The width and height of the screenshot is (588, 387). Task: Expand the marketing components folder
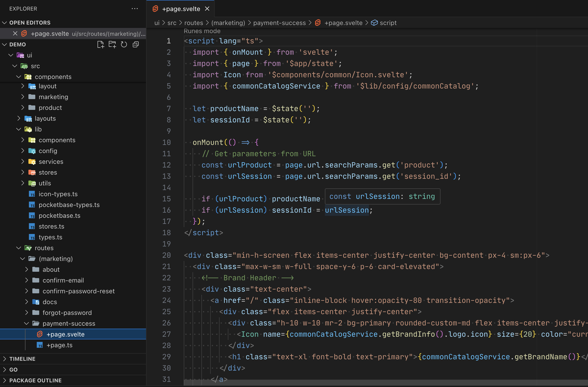pyautogui.click(x=23, y=97)
